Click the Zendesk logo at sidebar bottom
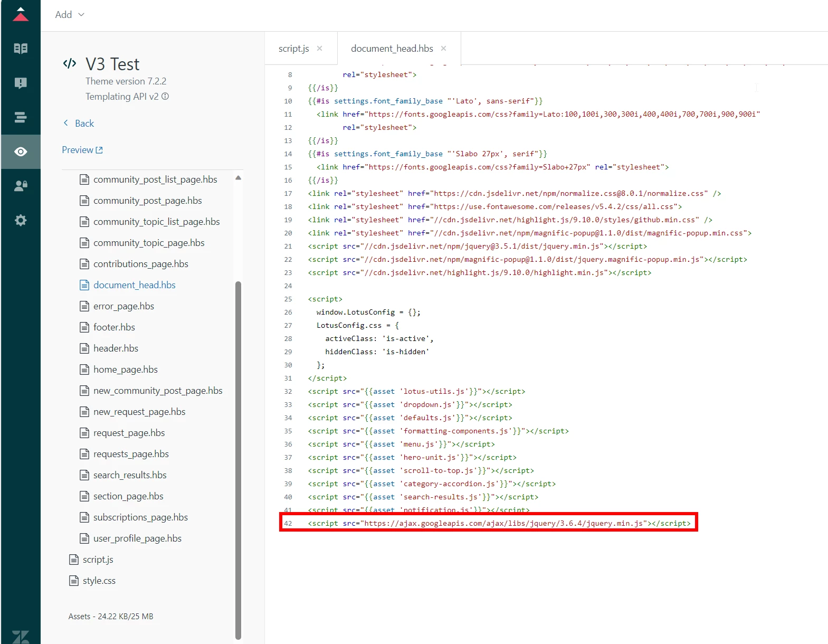 21,637
